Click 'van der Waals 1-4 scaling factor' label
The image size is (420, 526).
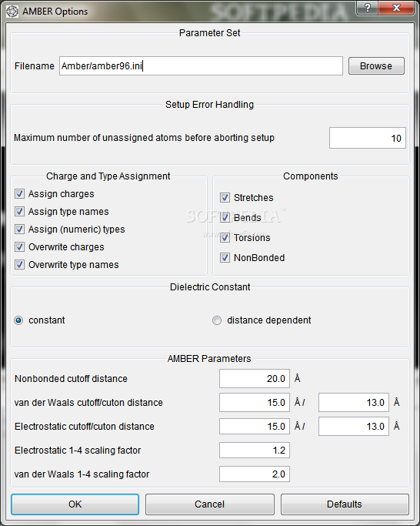[82, 474]
